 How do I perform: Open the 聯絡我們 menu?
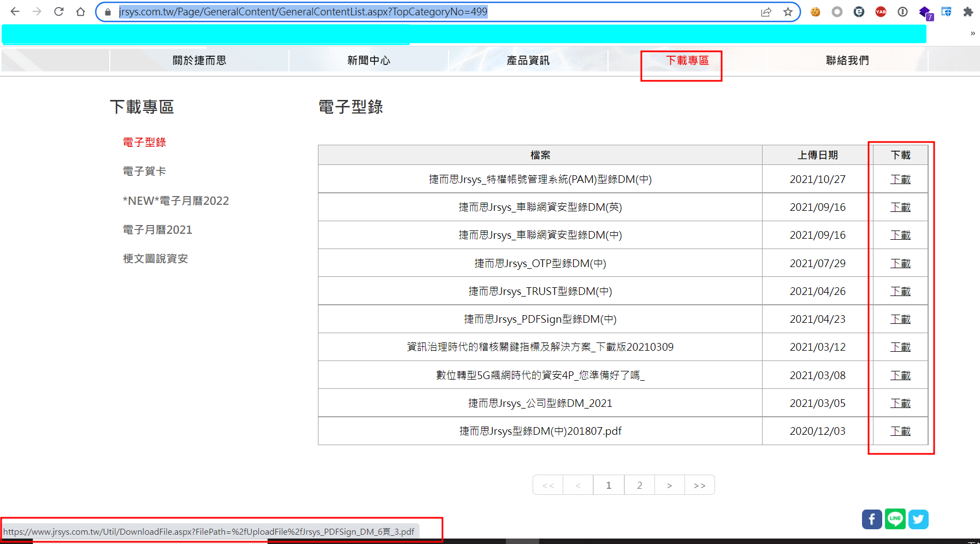[847, 60]
